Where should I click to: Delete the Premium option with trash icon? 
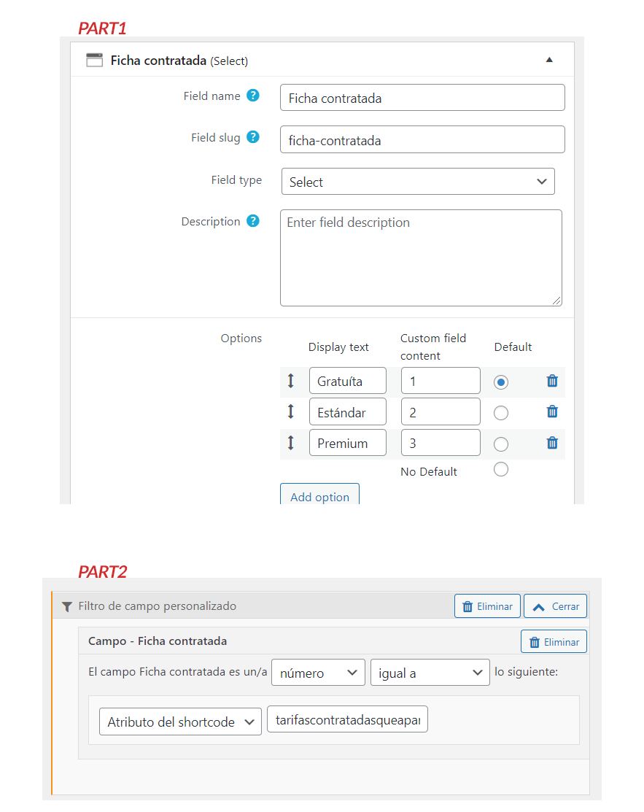pyautogui.click(x=552, y=442)
